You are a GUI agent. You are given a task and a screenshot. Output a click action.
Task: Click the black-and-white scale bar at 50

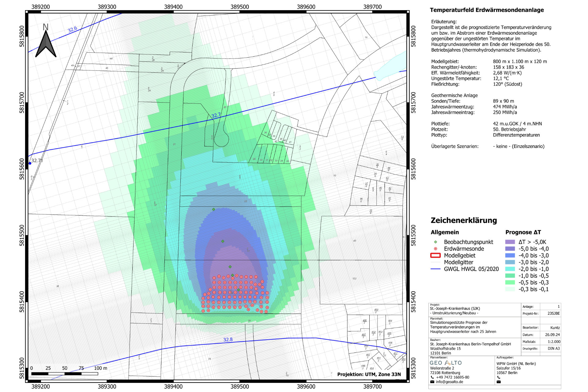coord(65,374)
